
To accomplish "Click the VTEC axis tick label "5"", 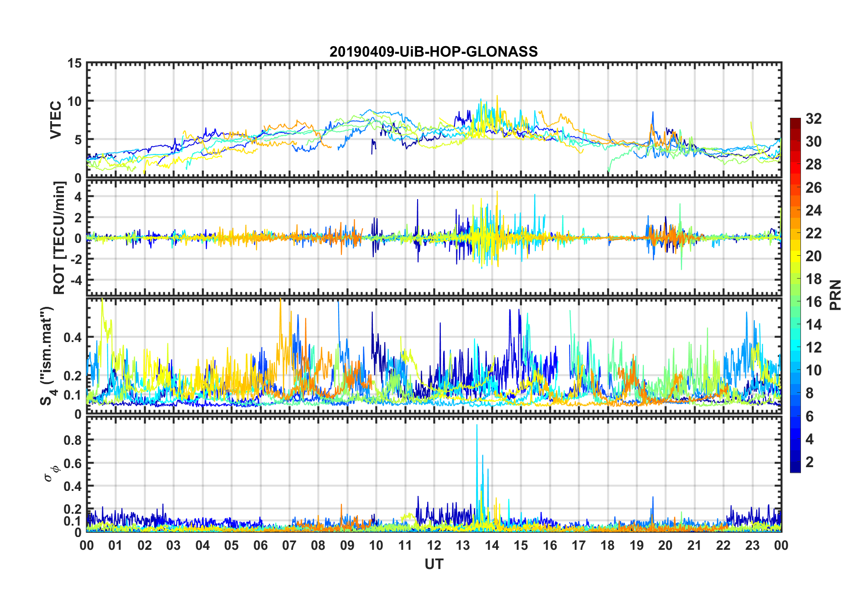I will point(78,140).
